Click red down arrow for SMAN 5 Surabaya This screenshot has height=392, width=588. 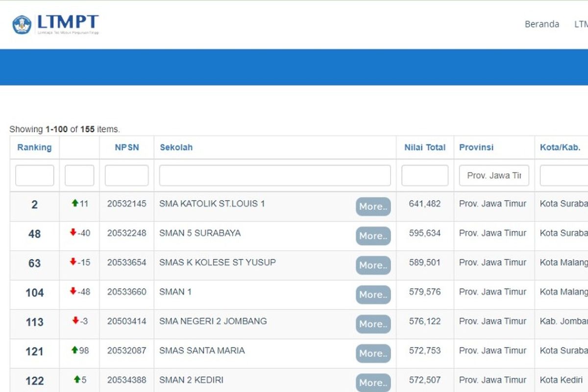(73, 232)
